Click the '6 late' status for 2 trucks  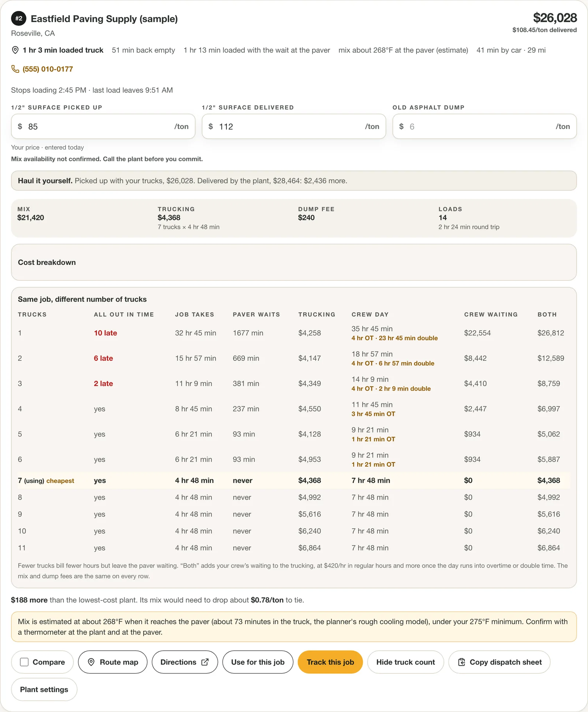103,358
